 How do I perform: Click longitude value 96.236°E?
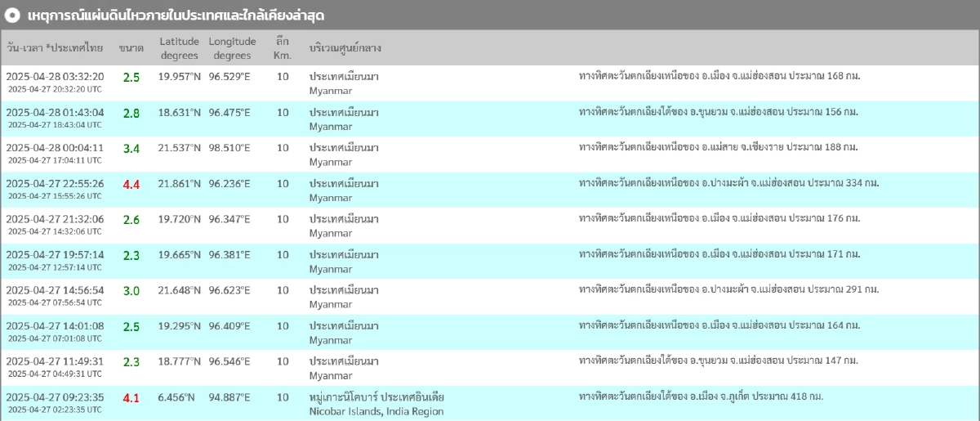coord(229,184)
